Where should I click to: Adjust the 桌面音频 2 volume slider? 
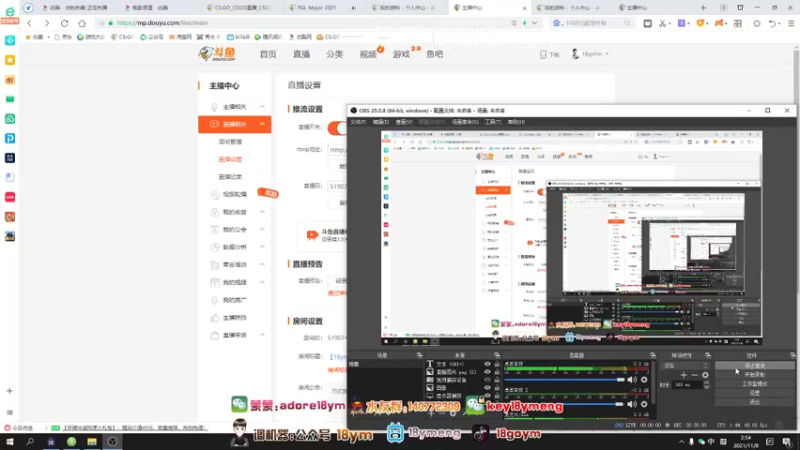point(564,404)
